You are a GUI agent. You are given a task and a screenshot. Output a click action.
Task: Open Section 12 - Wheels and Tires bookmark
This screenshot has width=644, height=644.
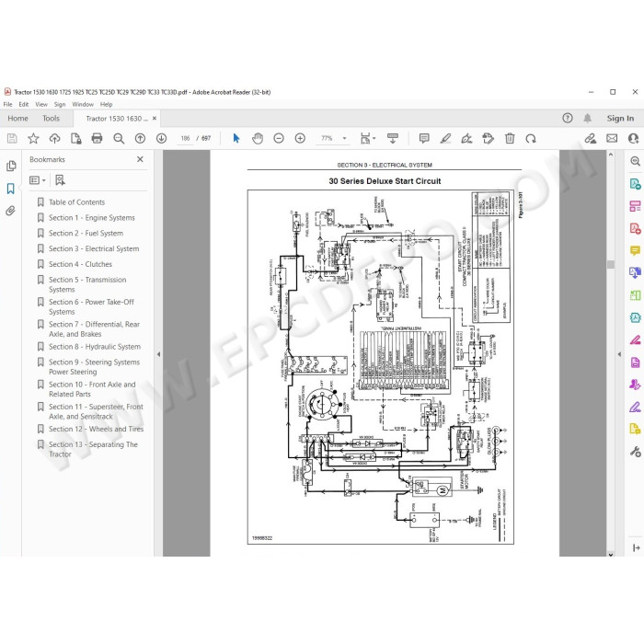[96, 429]
